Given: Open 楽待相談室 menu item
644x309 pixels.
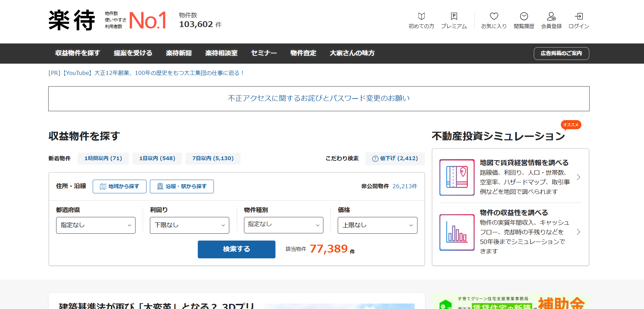Looking at the screenshot, I should coord(221,53).
